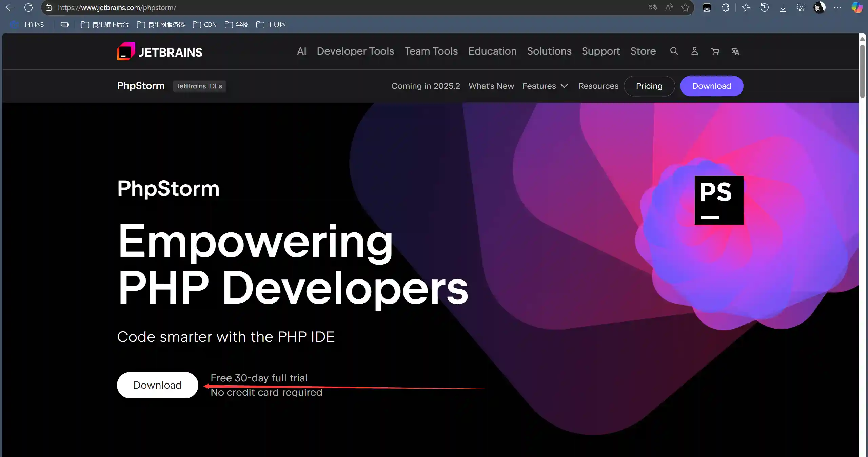The image size is (868, 457).
Task: Click 'Free 30-day full trial' text
Action: click(259, 378)
